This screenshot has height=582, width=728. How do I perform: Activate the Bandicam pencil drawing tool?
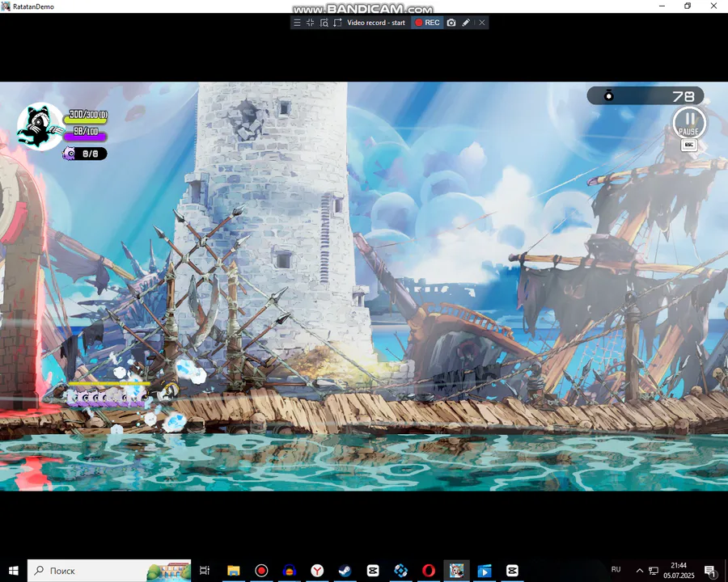point(466,23)
